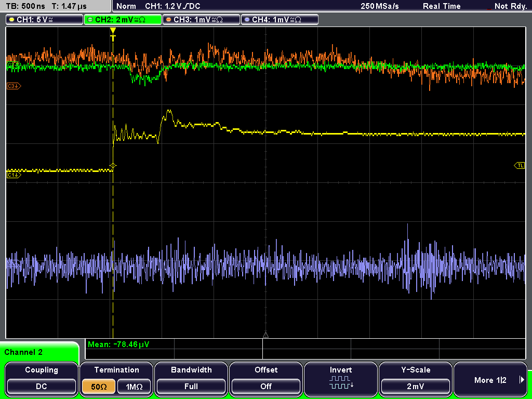Click the C1 ground level marker
532x399 pixels.
point(14,175)
